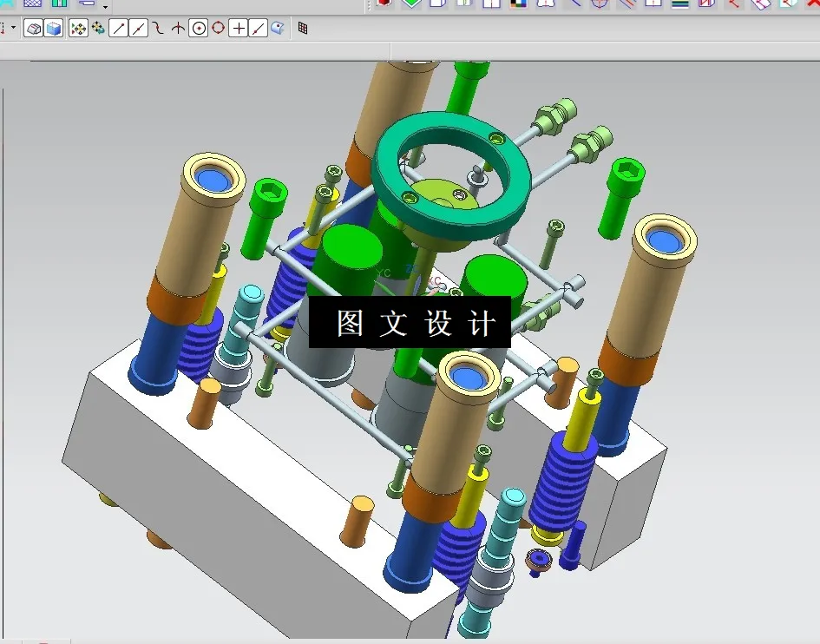This screenshot has height=644, width=820.
Task: Open the Point Constructor tool
Action: [x=239, y=28]
